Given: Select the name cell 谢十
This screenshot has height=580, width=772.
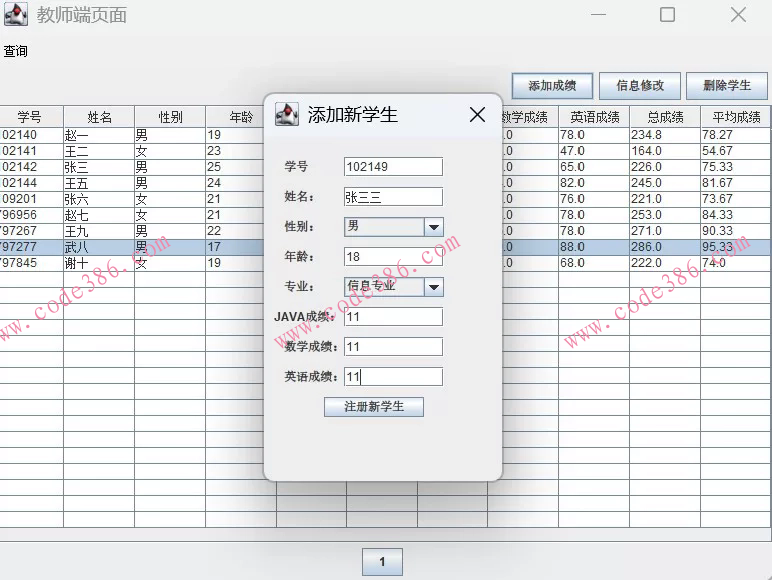Looking at the screenshot, I should click(x=99, y=263).
